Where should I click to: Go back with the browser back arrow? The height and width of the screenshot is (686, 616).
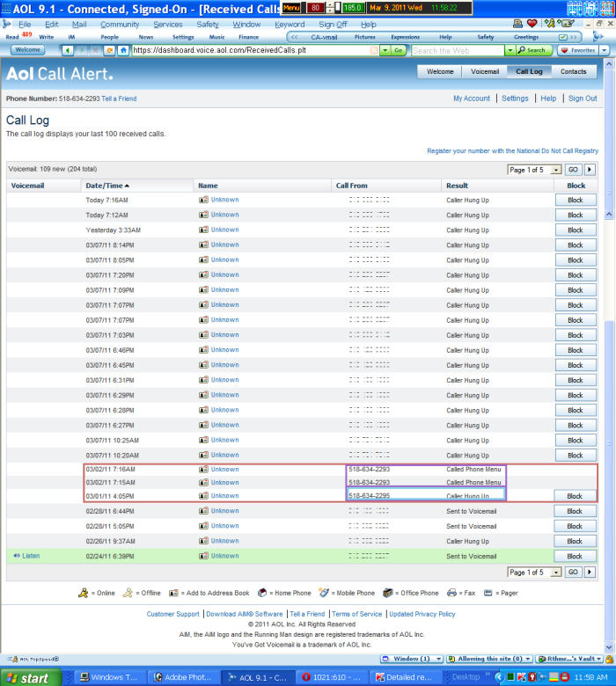68,50
